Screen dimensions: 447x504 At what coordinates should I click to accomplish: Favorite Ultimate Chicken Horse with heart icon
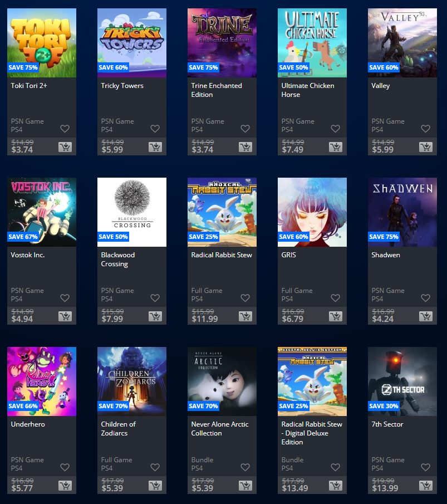point(336,129)
